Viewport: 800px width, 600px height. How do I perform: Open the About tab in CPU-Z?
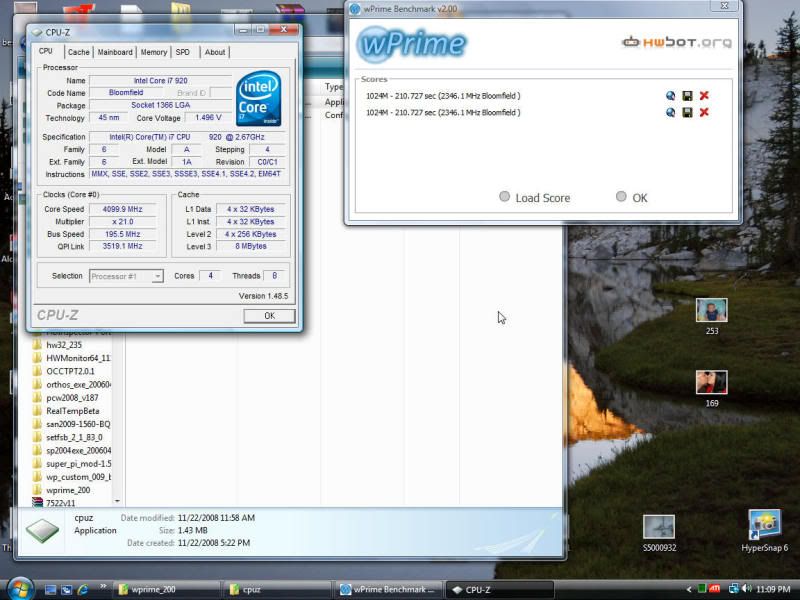[x=215, y=52]
